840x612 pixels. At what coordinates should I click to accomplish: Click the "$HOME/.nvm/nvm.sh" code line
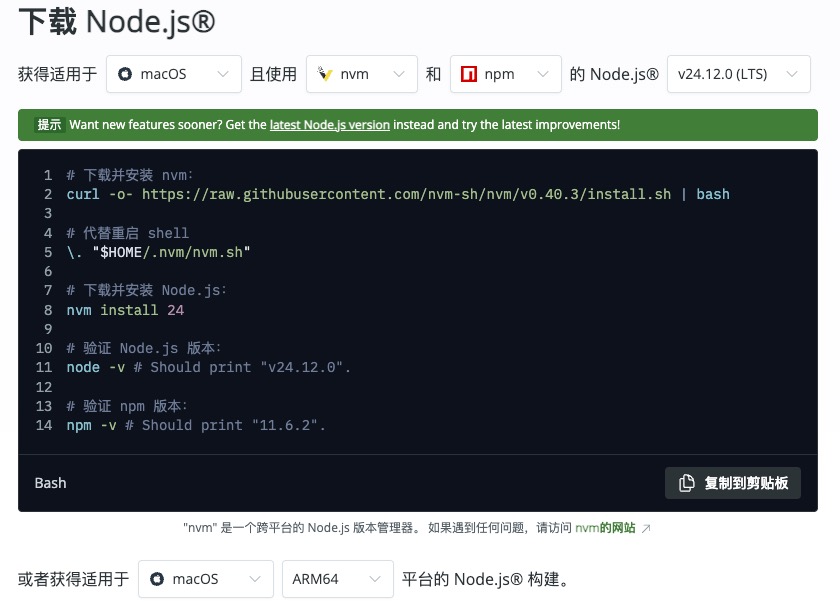click(159, 252)
